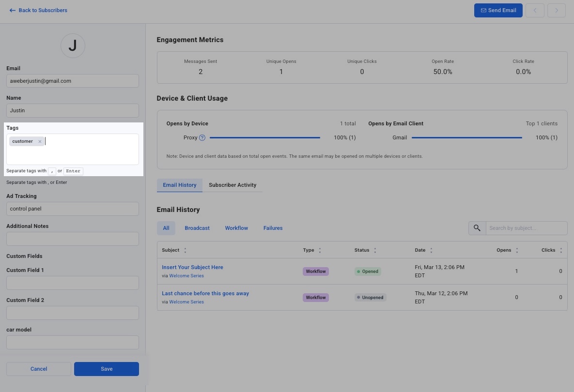Click the Proxy help question mark icon

pos(202,137)
